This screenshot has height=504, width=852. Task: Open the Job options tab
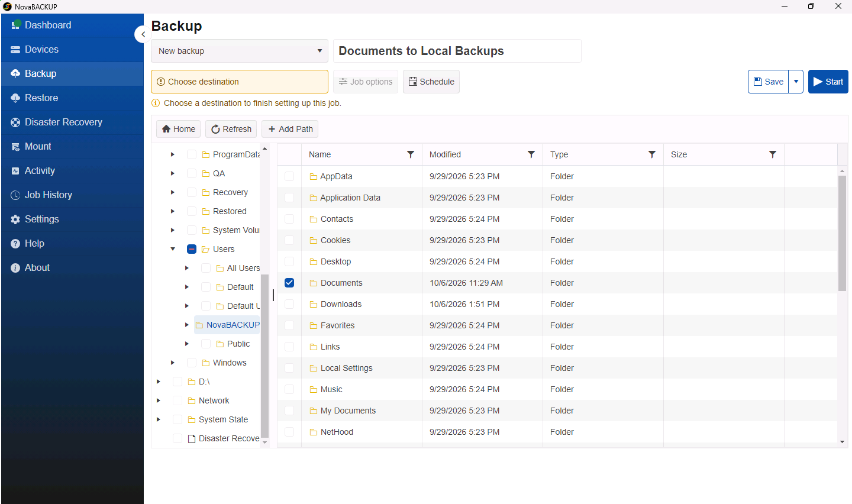tap(366, 82)
